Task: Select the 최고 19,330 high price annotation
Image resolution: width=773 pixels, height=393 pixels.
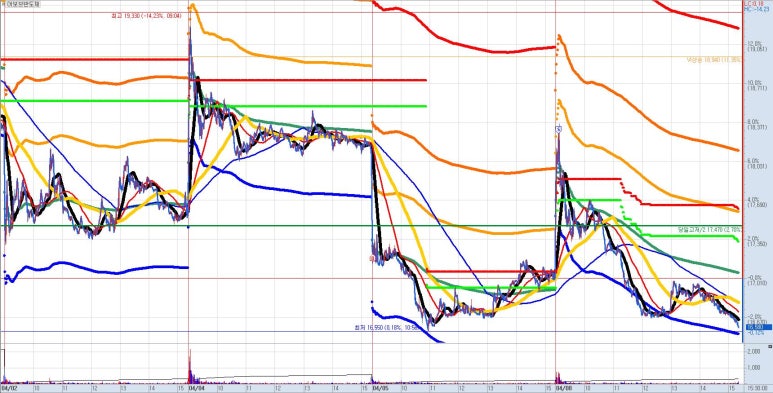Action: pyautogui.click(x=147, y=16)
